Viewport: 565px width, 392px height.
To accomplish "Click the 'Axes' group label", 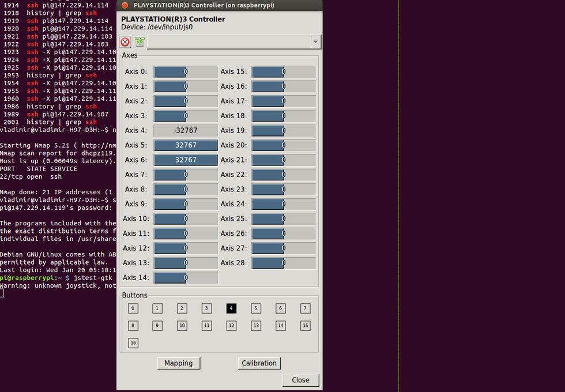I will [130, 55].
